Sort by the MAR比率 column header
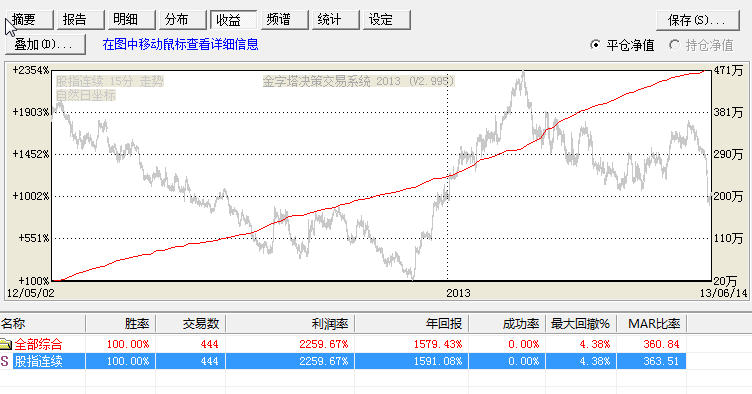 tap(651, 324)
